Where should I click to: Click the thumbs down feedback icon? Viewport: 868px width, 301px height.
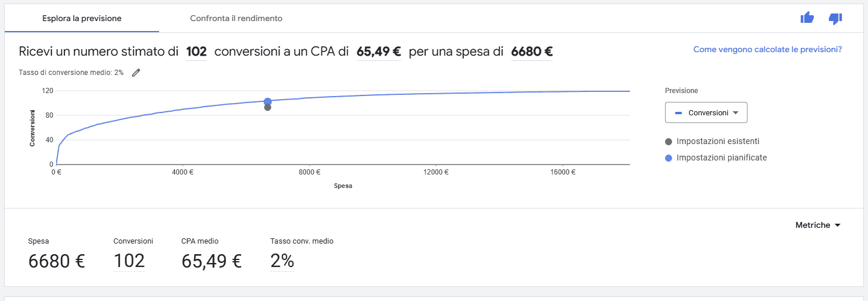tap(835, 19)
